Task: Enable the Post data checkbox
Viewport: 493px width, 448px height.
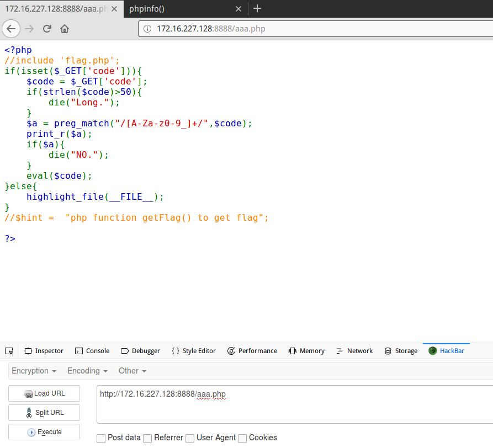Action: (x=101, y=438)
